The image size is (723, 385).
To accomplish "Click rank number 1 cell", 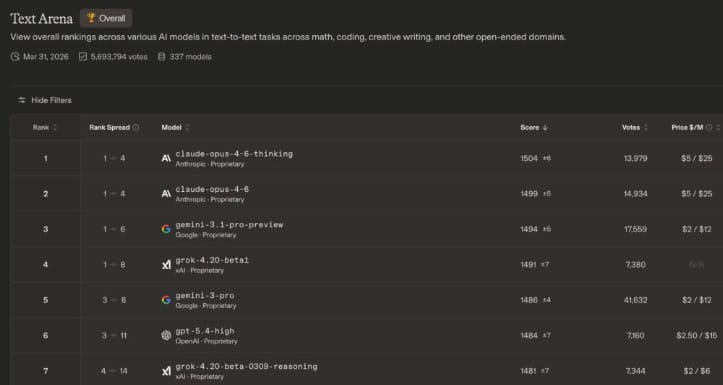I will pos(45,158).
